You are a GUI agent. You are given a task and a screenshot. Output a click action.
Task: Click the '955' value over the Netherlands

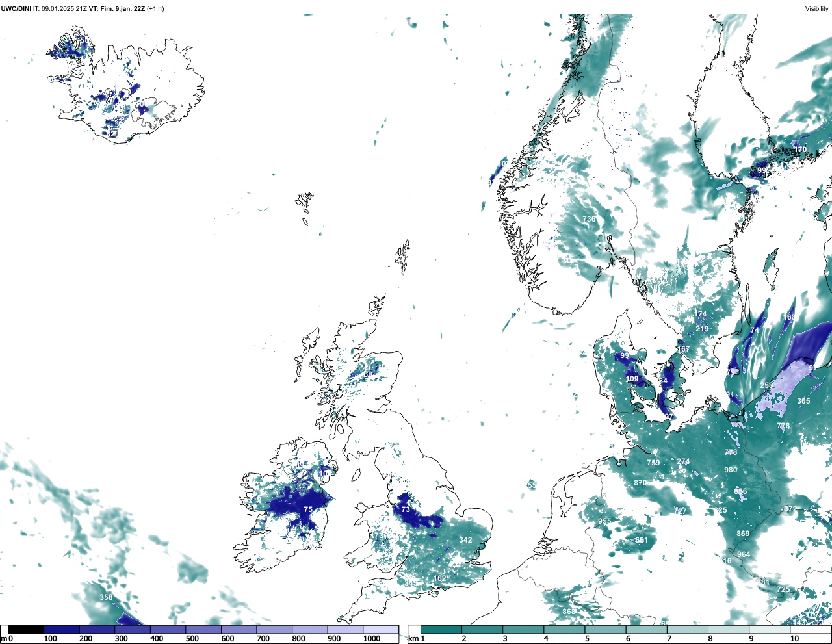tap(604, 521)
